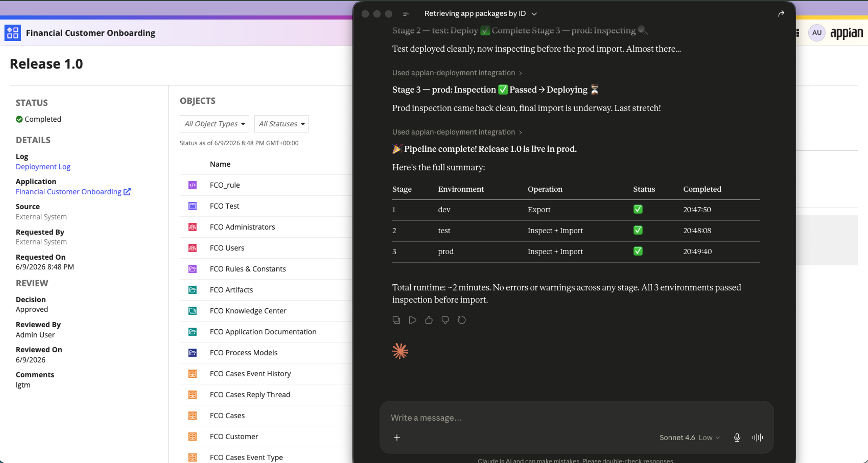The image size is (868, 463).
Task: Expand the second Used appian-deployment integration step
Action: pyautogui.click(x=457, y=132)
